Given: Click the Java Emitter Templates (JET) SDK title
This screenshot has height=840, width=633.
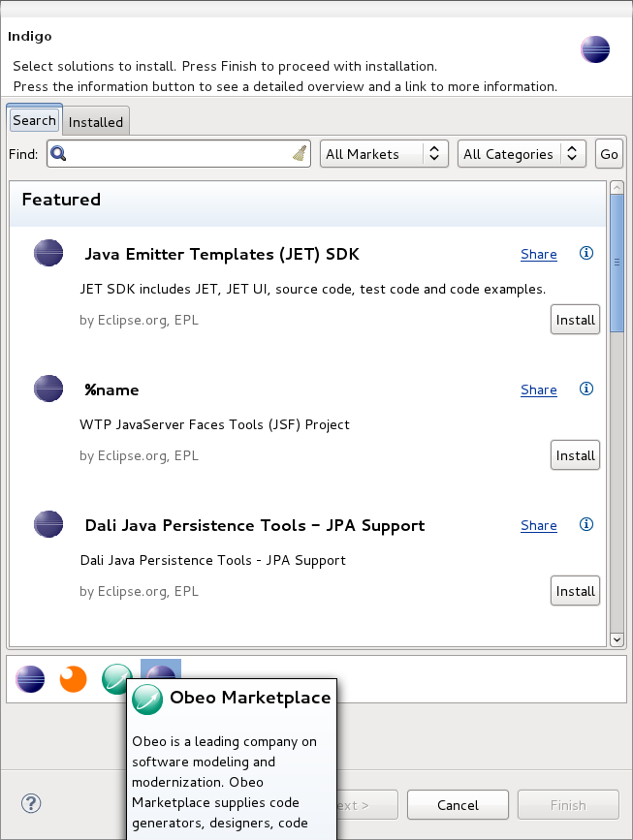Looking at the screenshot, I should 222,254.
